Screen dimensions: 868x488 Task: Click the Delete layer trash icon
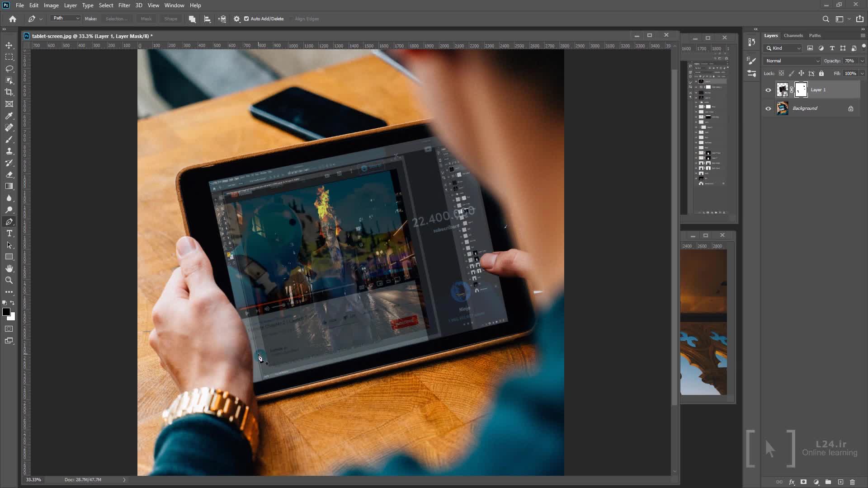point(852,482)
